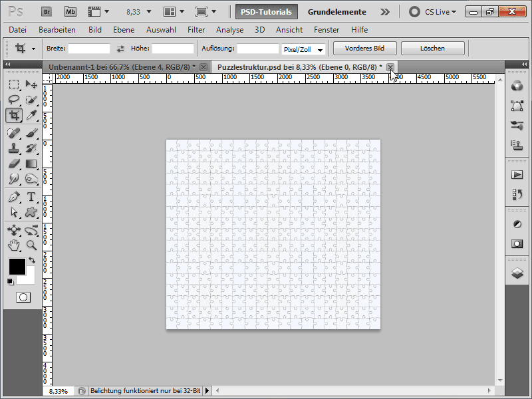Toggle Quick Mask mode
Viewport: 532px width, 399px height.
23,297
